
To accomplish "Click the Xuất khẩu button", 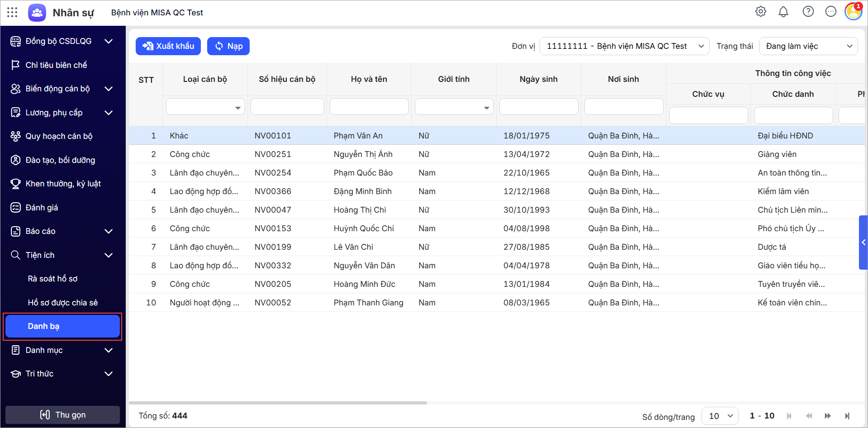I will (168, 46).
